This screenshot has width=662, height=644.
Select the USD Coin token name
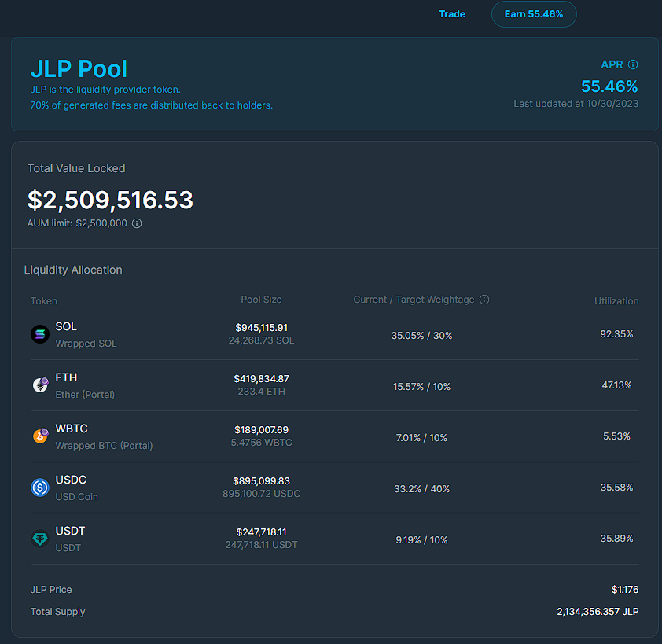click(77, 497)
